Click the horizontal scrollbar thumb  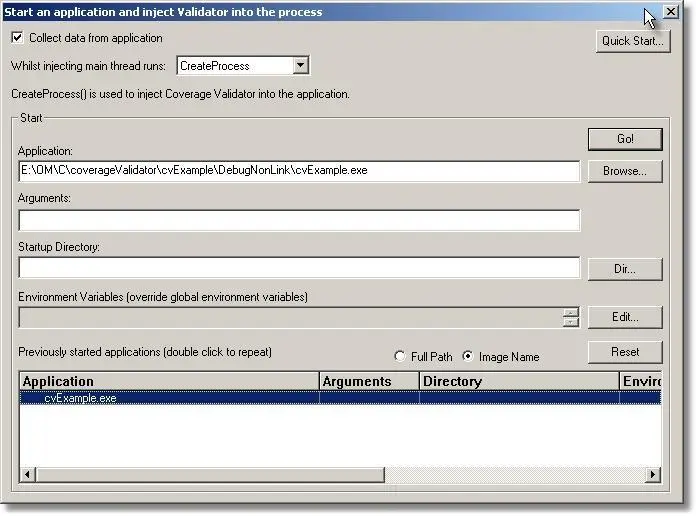[x=210, y=474]
